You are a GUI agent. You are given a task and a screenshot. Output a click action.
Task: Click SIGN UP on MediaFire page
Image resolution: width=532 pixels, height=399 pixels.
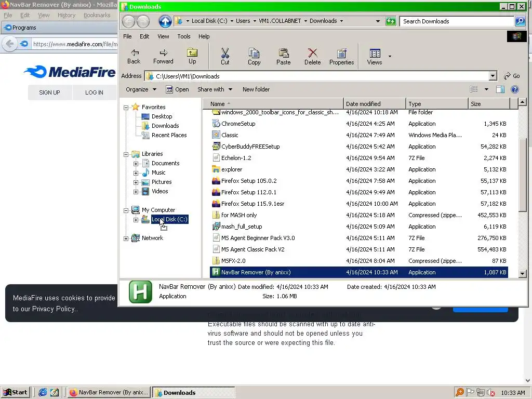(x=49, y=92)
